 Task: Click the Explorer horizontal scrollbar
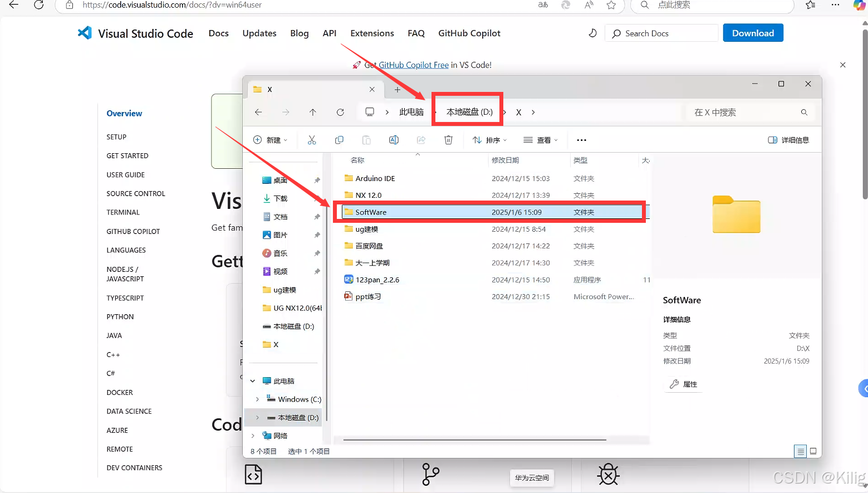coord(474,440)
